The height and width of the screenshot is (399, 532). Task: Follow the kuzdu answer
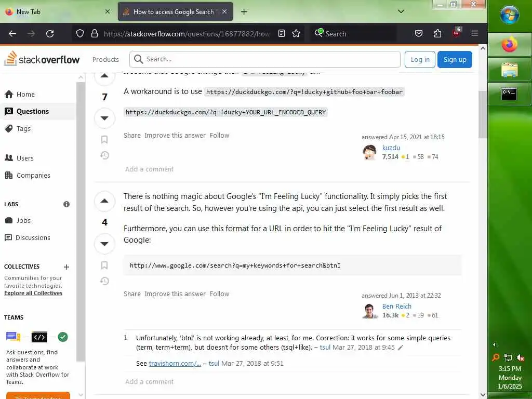220,136
